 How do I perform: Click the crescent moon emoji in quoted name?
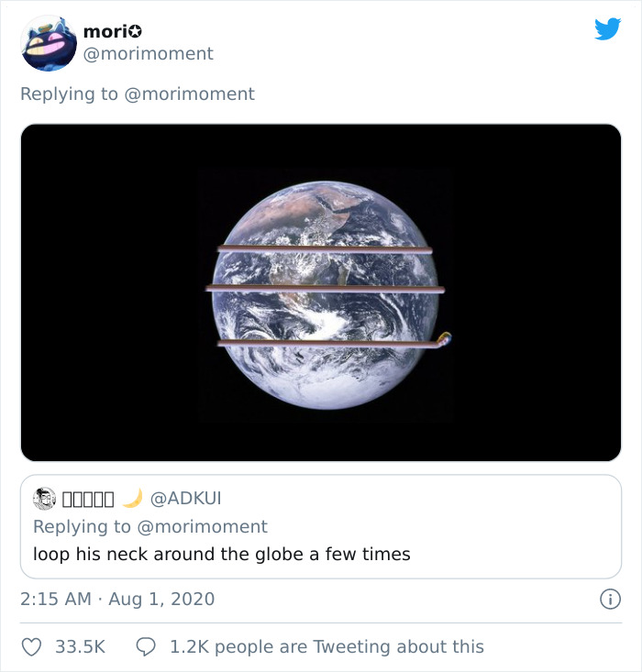coord(133,498)
